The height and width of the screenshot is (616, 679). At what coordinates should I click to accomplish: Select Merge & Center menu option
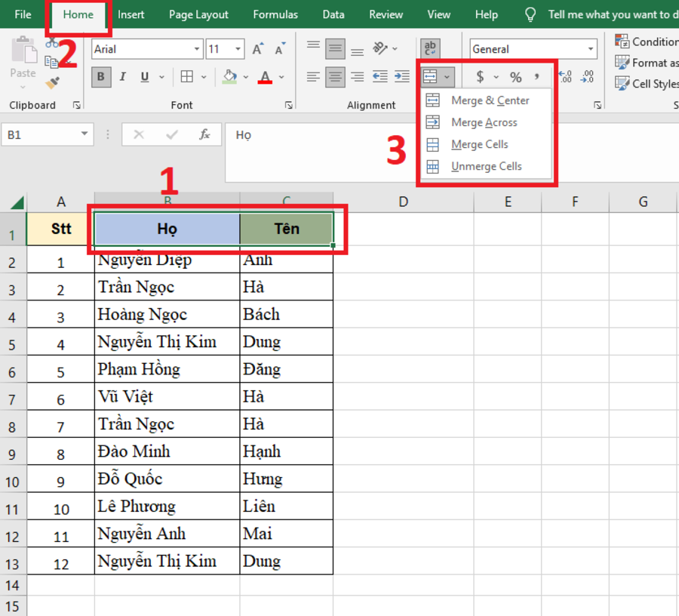click(486, 100)
